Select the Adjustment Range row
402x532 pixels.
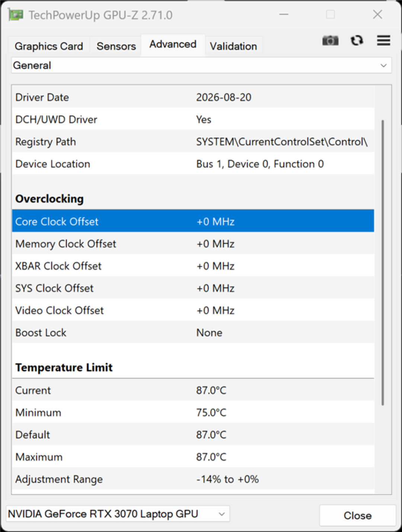tap(193, 480)
